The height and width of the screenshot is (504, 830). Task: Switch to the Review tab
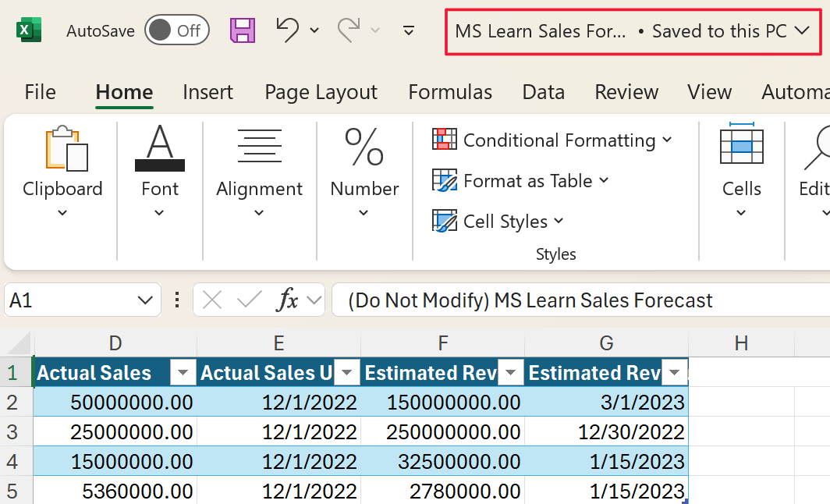[x=626, y=92]
